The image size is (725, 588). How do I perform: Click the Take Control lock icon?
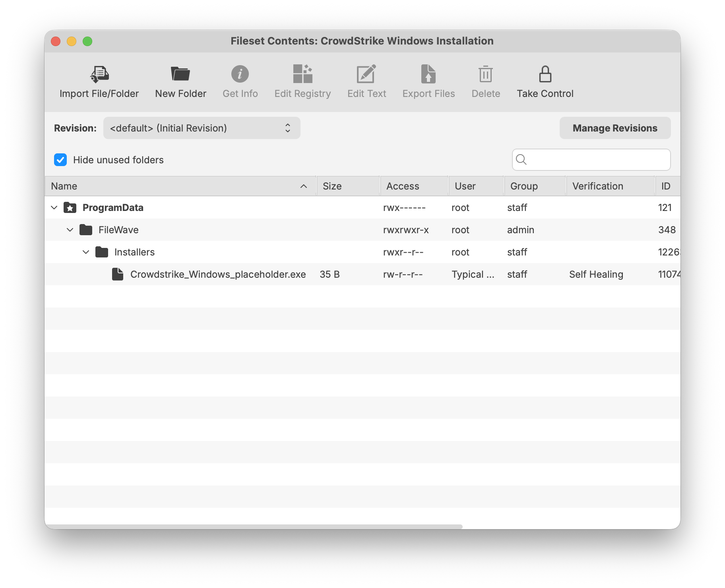tap(545, 74)
